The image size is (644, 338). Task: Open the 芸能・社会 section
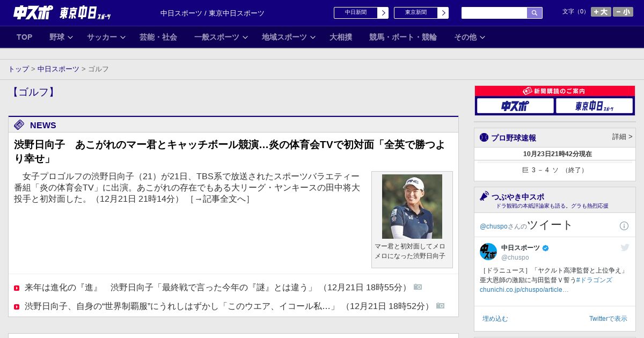[x=158, y=37]
